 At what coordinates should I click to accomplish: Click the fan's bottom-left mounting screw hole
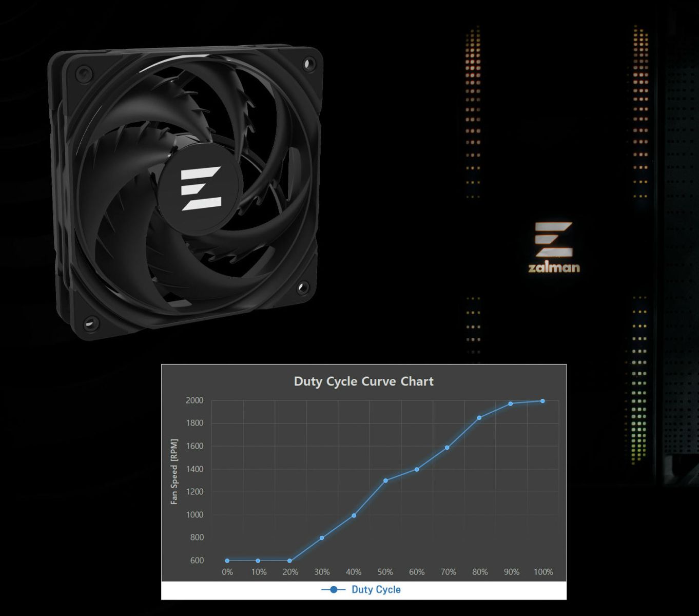pos(90,323)
